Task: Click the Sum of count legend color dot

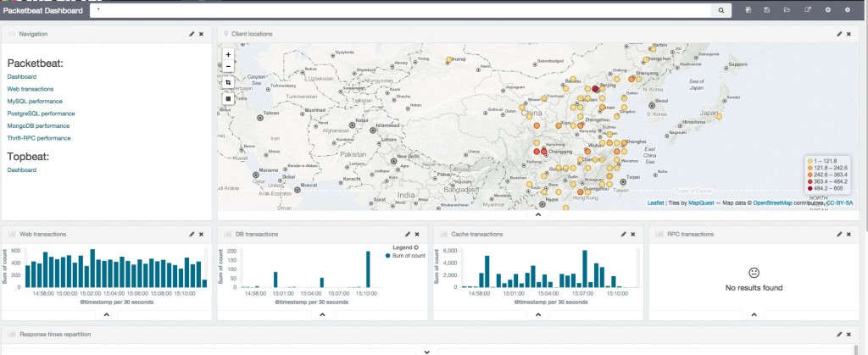Action: coord(387,256)
